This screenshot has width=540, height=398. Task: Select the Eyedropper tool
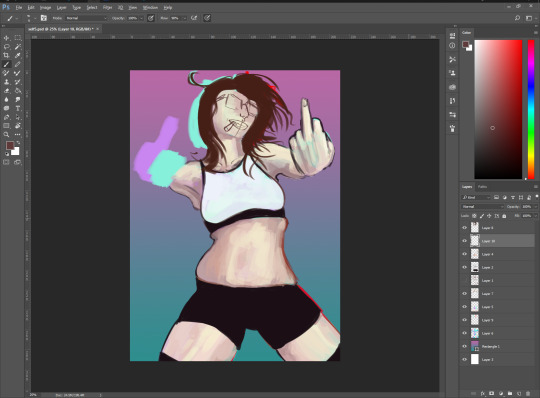click(x=18, y=55)
